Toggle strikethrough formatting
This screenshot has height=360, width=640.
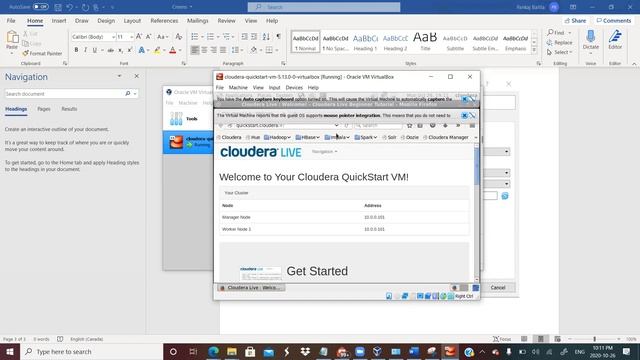[x=111, y=50]
